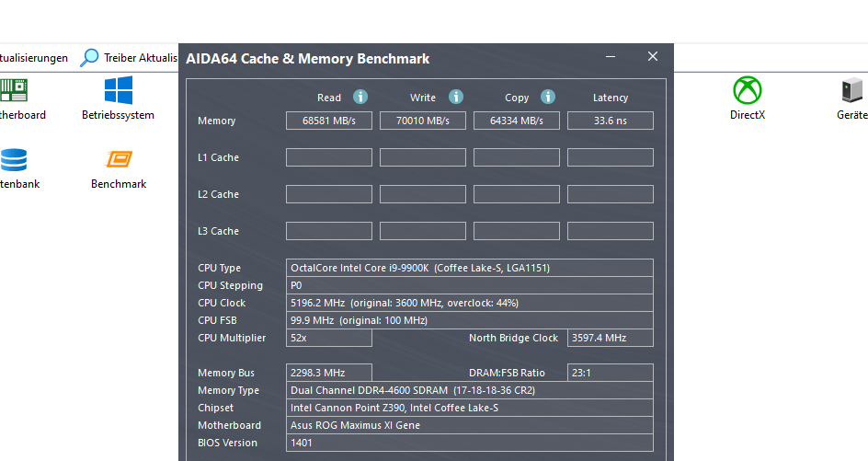Click the L3 Cache Write field

point(423,231)
